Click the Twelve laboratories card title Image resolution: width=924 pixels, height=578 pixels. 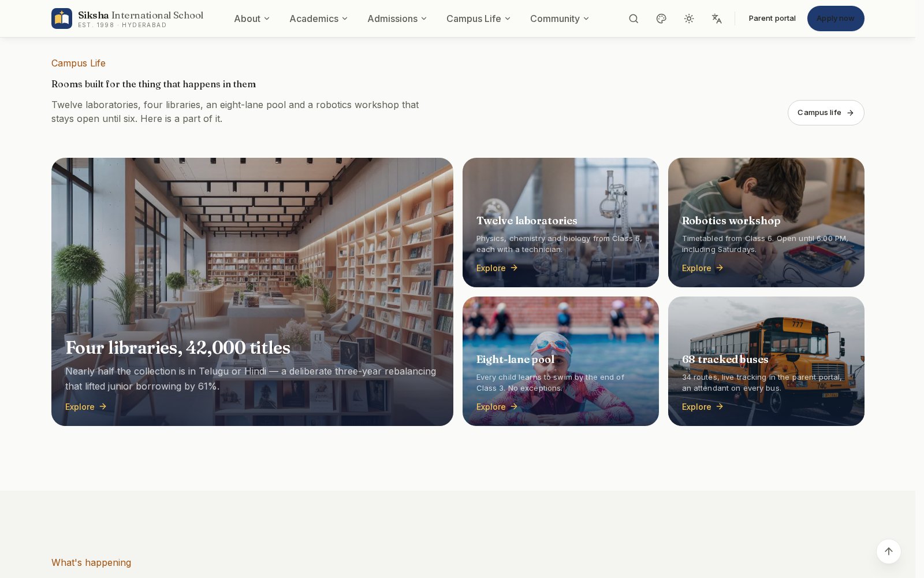pos(527,221)
